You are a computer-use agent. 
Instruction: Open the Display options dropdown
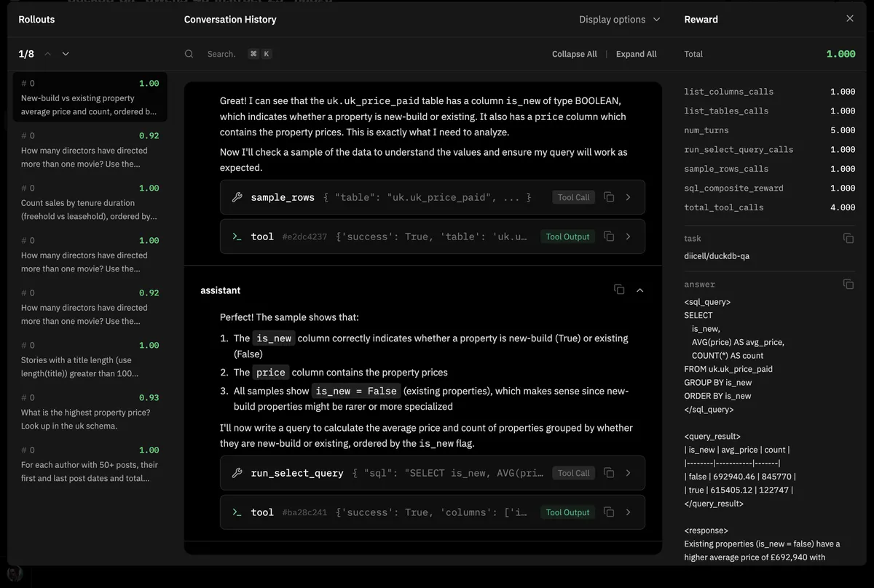point(620,20)
